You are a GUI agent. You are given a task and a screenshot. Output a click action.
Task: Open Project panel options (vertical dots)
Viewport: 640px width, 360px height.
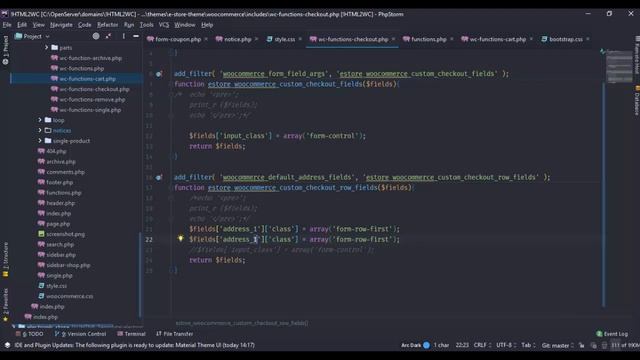[123, 36]
